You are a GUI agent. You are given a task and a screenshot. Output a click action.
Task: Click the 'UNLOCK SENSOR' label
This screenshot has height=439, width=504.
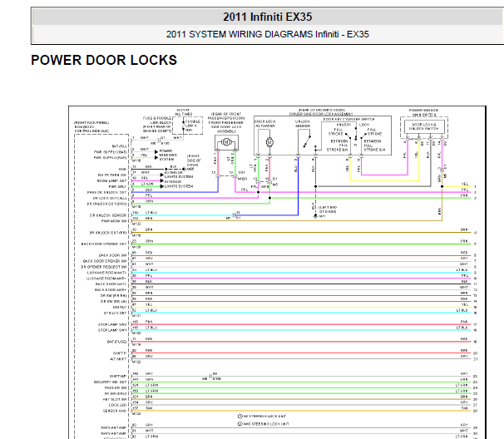click(303, 124)
